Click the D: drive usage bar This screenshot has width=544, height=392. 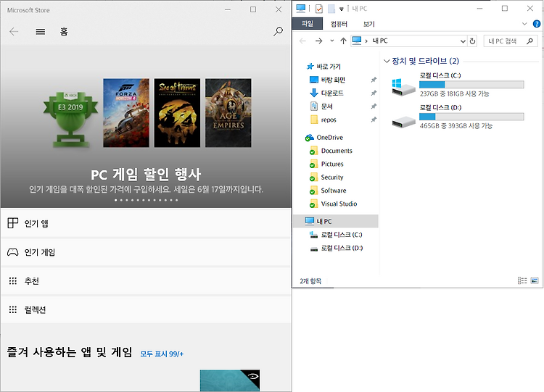(x=471, y=117)
